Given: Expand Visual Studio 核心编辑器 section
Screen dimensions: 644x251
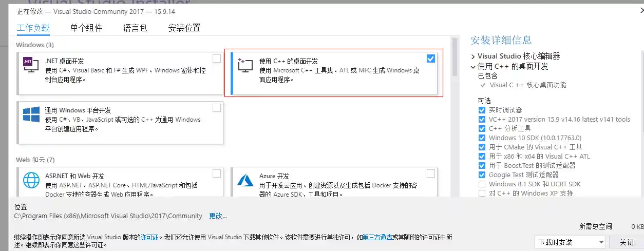Looking at the screenshot, I should [x=473, y=56].
